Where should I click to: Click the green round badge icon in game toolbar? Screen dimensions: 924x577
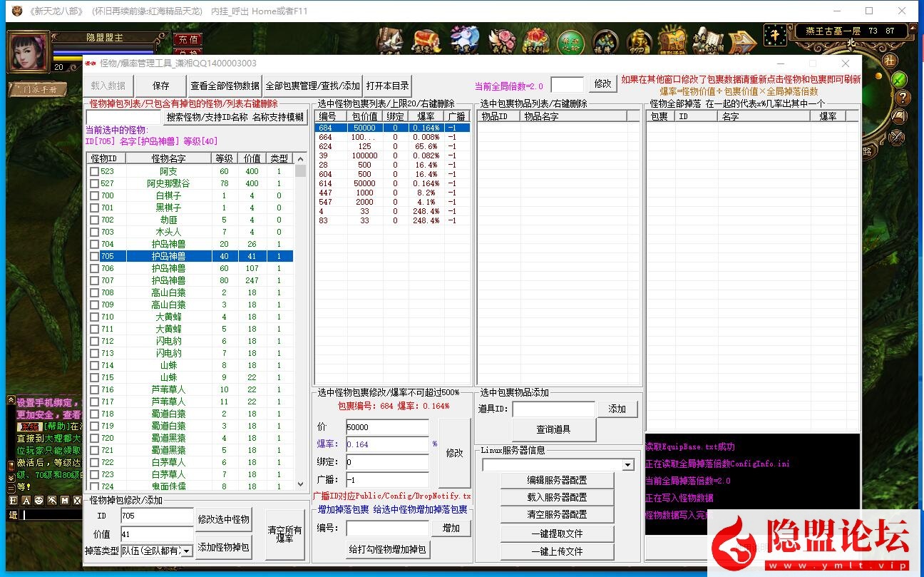(570, 42)
